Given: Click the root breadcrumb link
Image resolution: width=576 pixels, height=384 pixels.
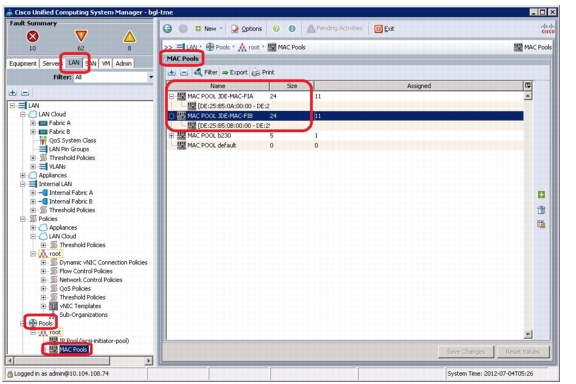Looking at the screenshot, I should point(254,47).
